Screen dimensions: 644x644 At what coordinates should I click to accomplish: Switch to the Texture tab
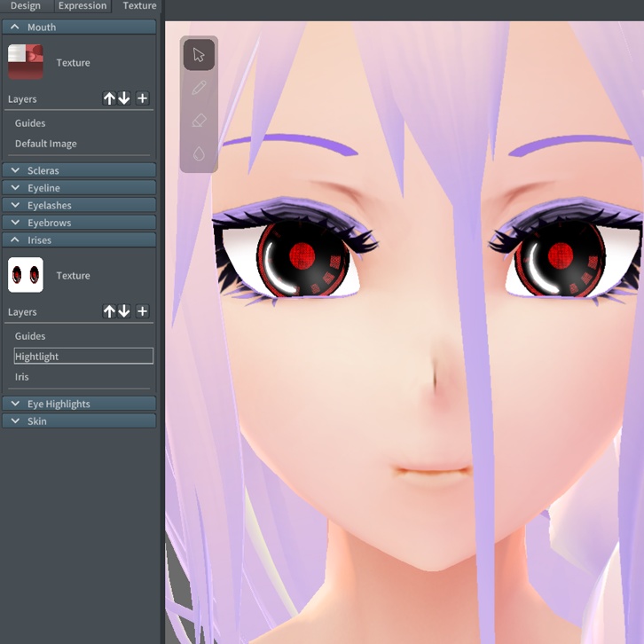[139, 5]
